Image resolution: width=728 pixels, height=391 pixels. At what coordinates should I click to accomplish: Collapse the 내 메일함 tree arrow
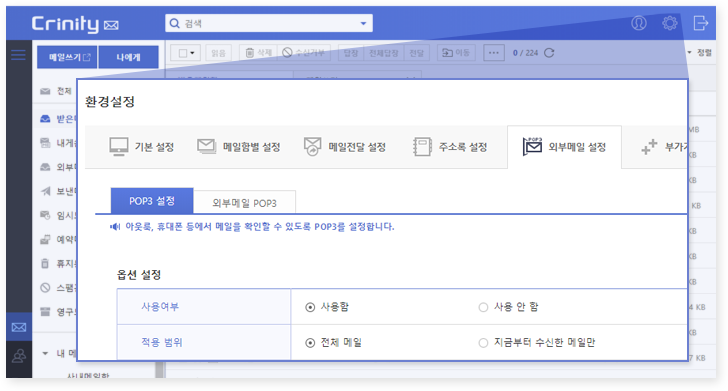click(45, 353)
